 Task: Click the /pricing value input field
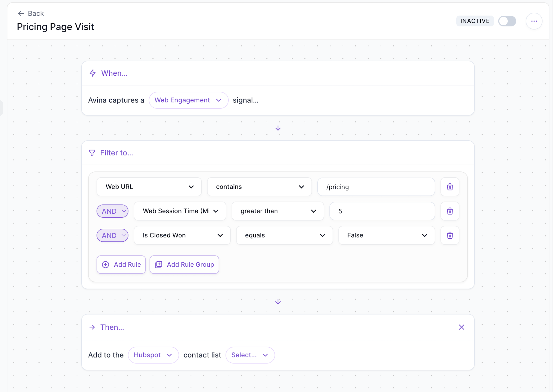[376, 187]
